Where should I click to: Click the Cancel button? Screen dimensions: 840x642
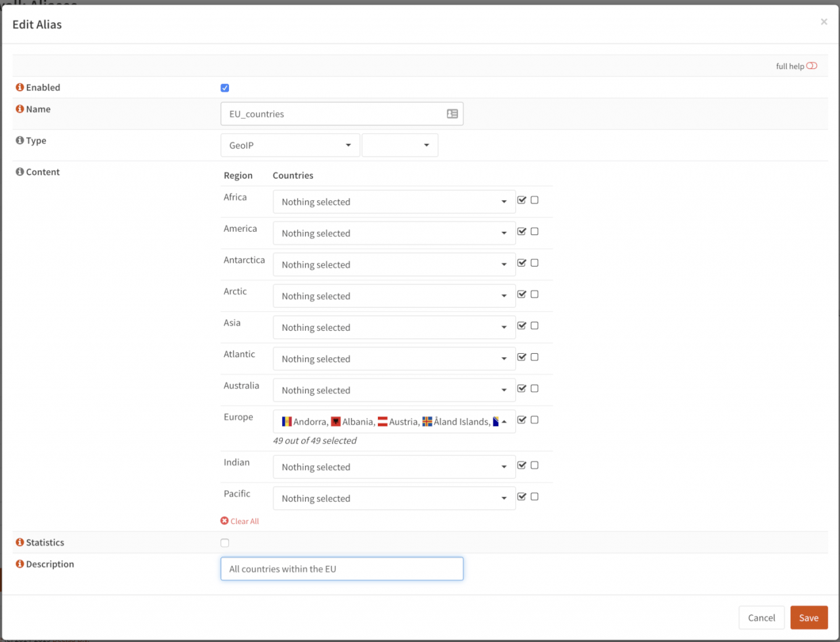click(761, 618)
